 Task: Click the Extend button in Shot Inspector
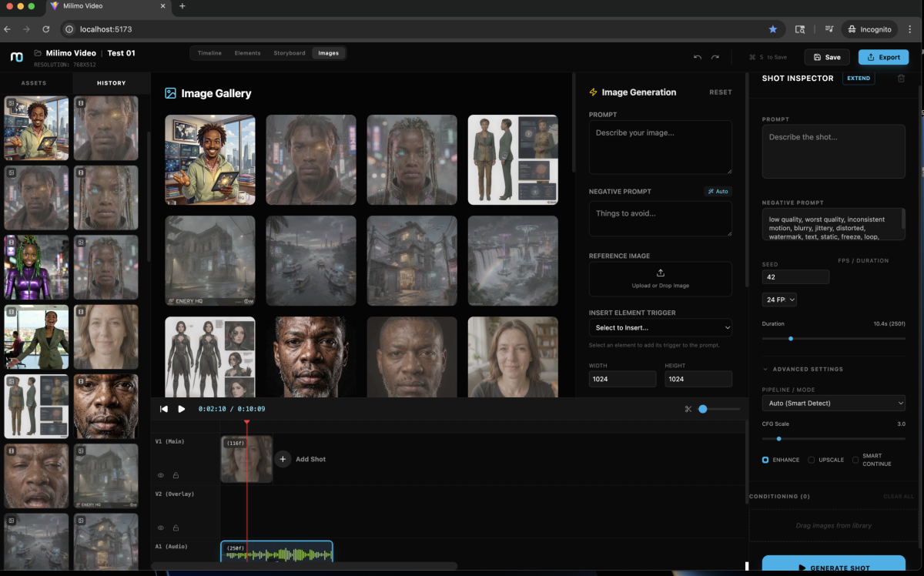tap(858, 78)
